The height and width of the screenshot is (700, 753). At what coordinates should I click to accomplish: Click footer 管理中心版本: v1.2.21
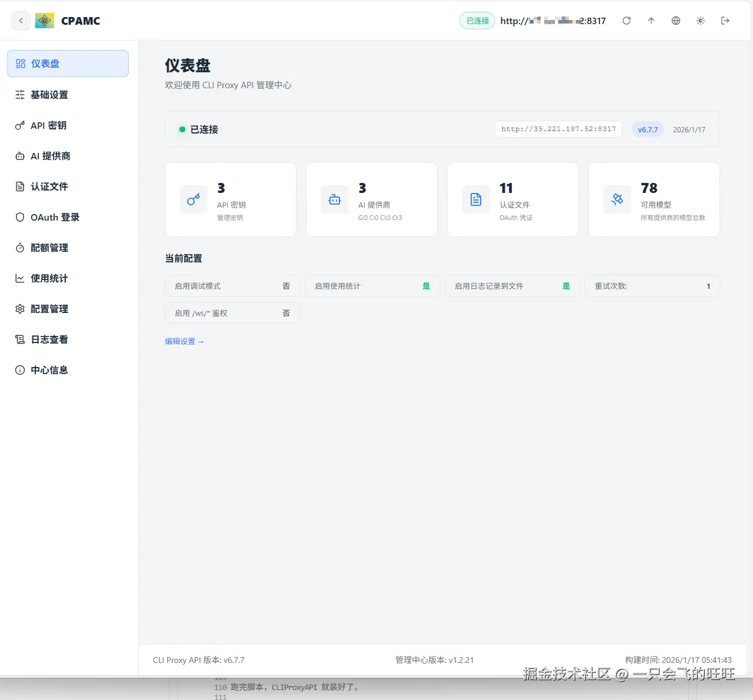[435, 660]
